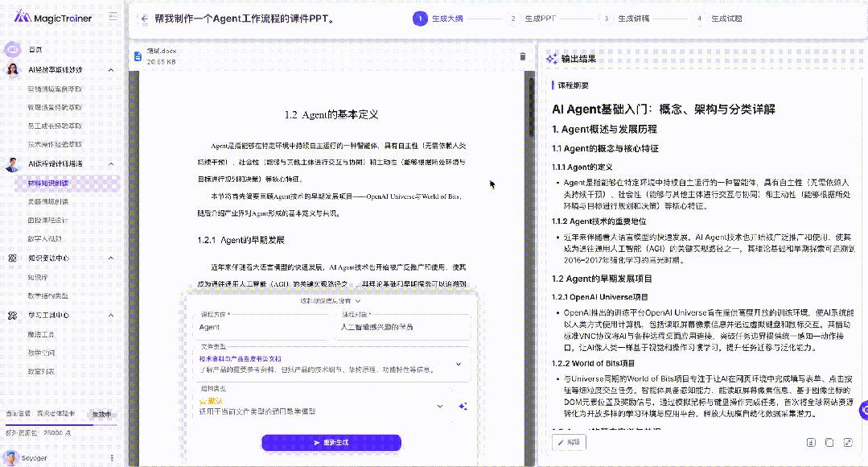This screenshot has width=868, height=467.
Task: Click the 课程对象 input field
Action: click(x=404, y=327)
